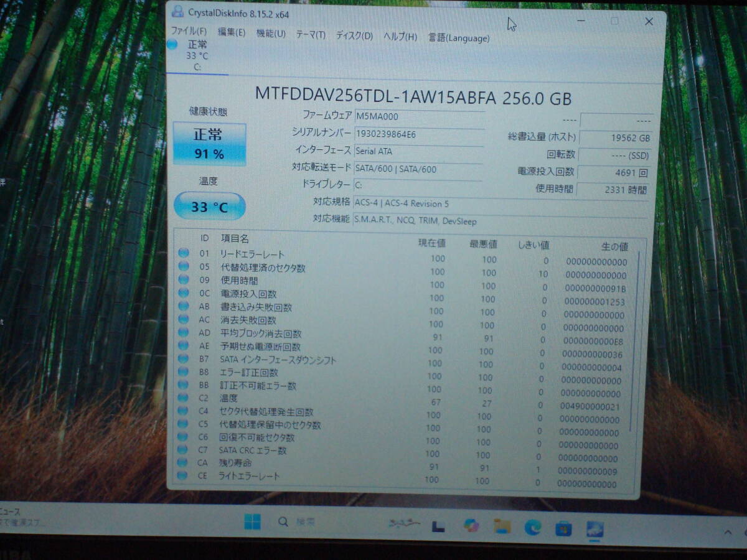Click the status circle for attribute C2 温度

tap(183, 398)
